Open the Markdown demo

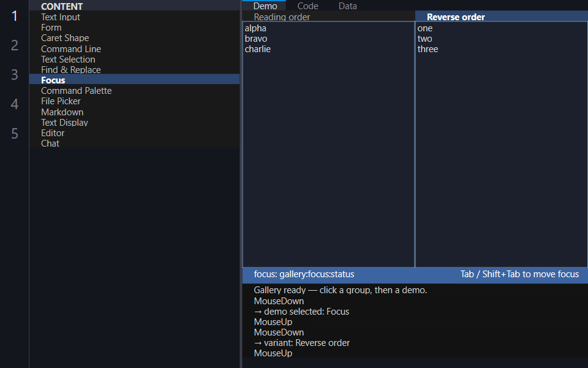134,112
